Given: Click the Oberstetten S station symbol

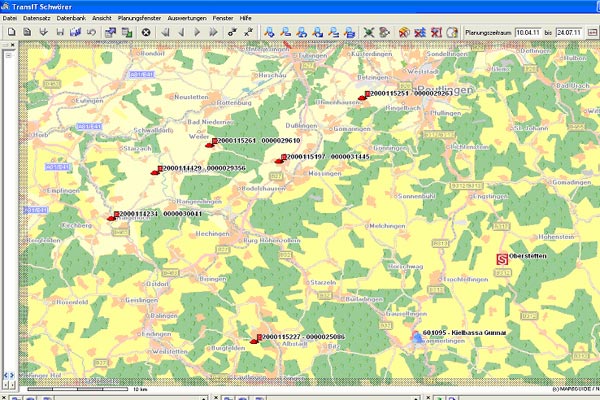Looking at the screenshot, I should 500,258.
